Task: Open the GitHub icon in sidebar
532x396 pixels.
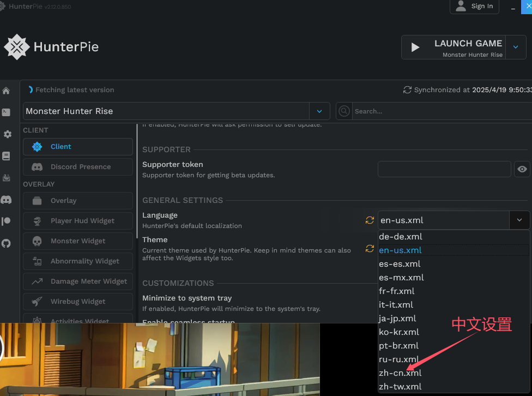Action: [6, 243]
